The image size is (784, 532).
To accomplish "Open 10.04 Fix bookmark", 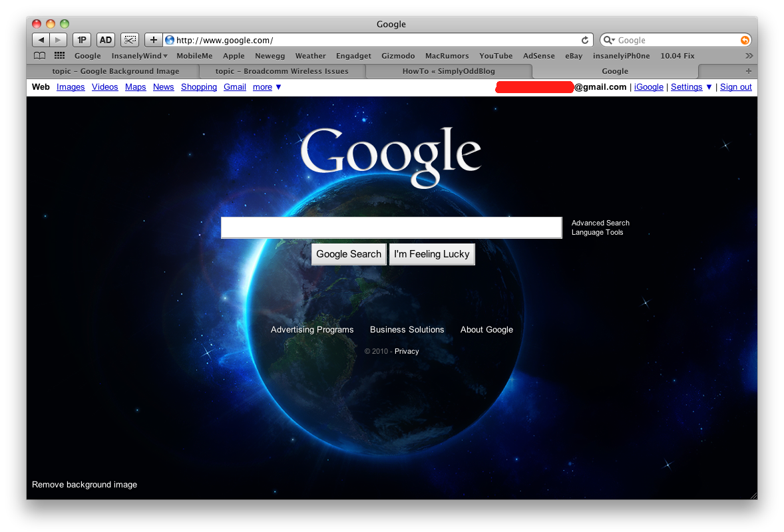I will 678,56.
